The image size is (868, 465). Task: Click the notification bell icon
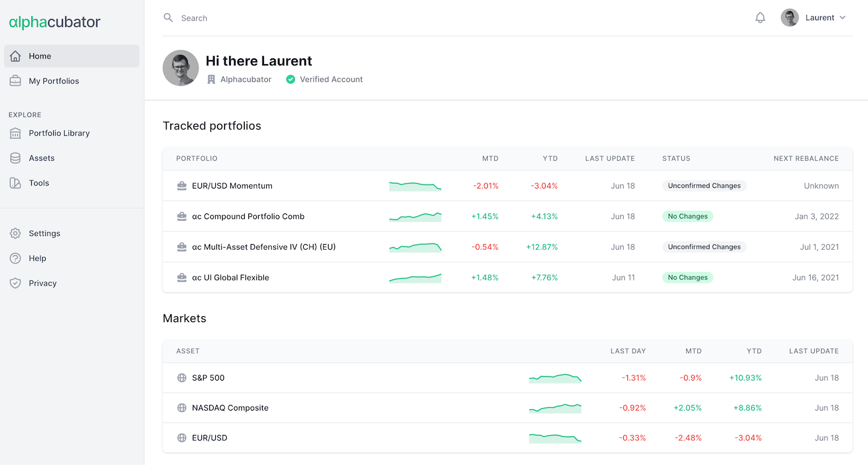760,18
